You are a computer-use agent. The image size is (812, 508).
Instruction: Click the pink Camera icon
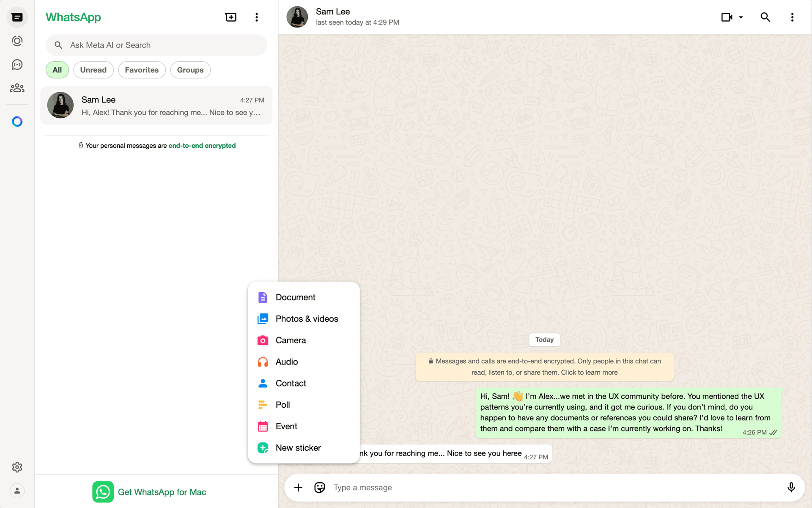coord(263,340)
